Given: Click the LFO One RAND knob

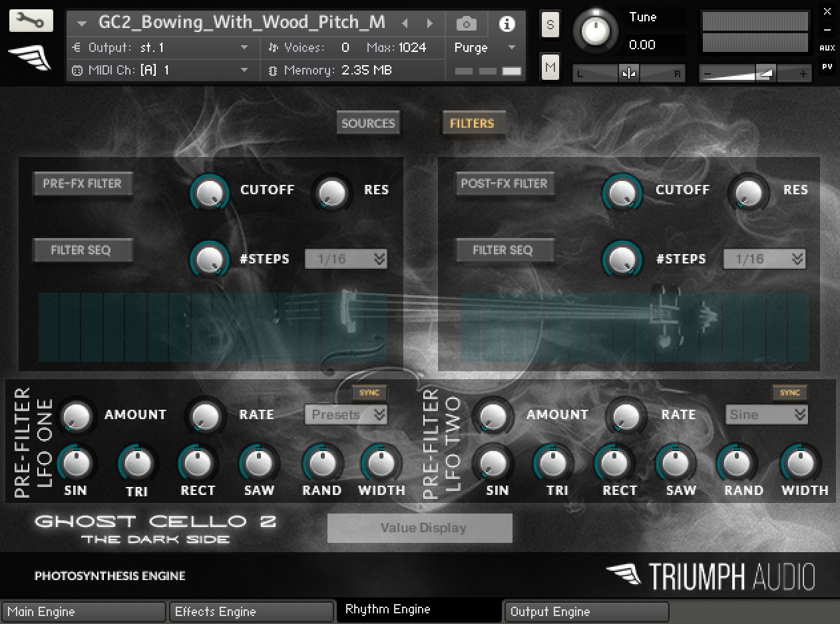Looking at the screenshot, I should [322, 463].
